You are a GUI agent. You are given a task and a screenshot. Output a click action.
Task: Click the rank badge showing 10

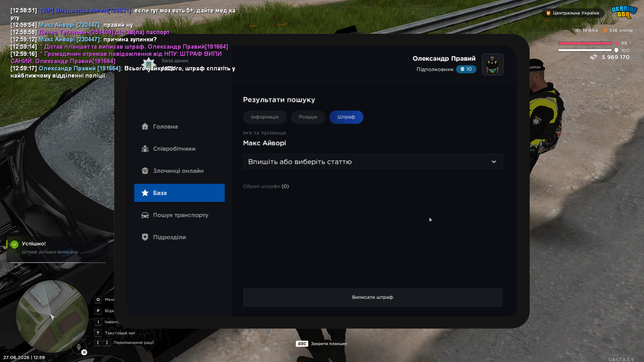point(466,69)
